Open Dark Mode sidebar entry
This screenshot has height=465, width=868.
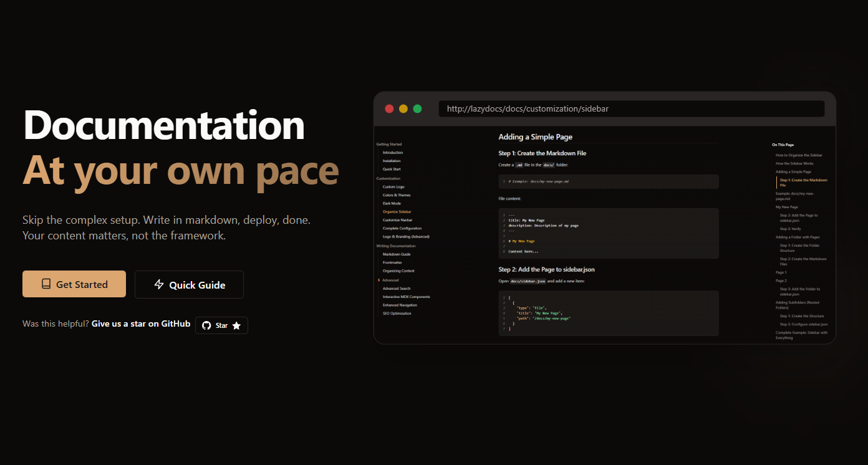pos(392,203)
